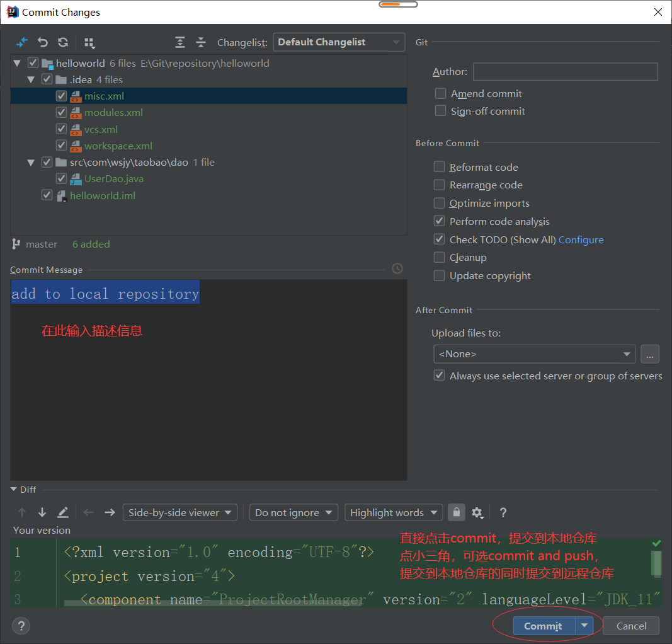Collapse the Diff section
This screenshot has width=672, height=644.
point(13,489)
